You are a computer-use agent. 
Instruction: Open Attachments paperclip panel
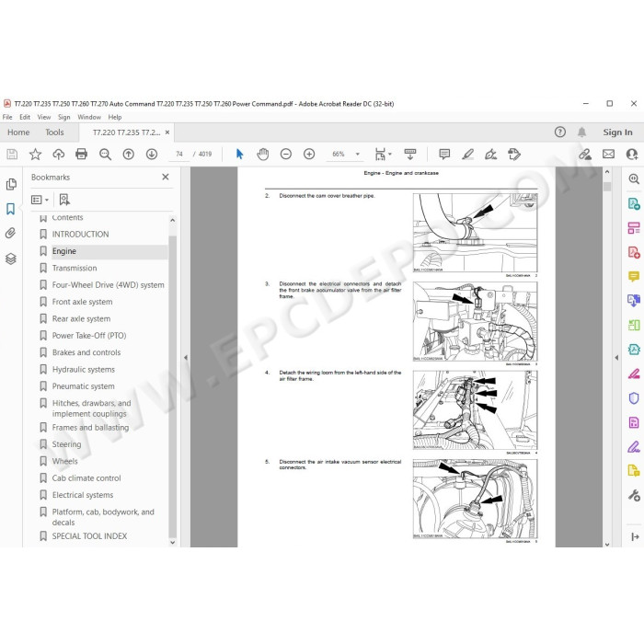point(11,234)
